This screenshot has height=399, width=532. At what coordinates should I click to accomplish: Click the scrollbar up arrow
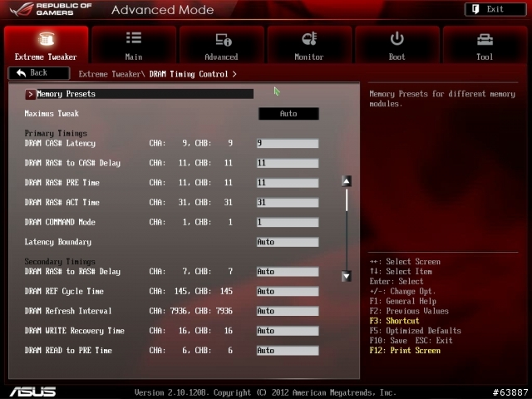pos(347,181)
